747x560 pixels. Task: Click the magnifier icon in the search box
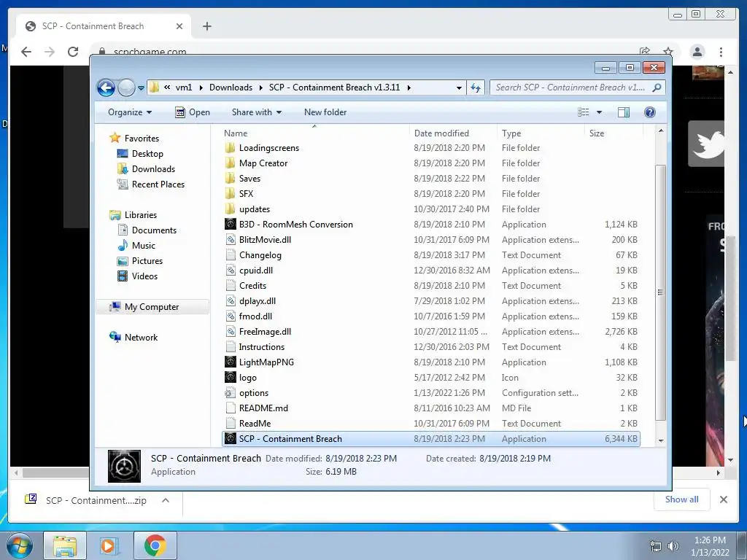click(x=657, y=87)
